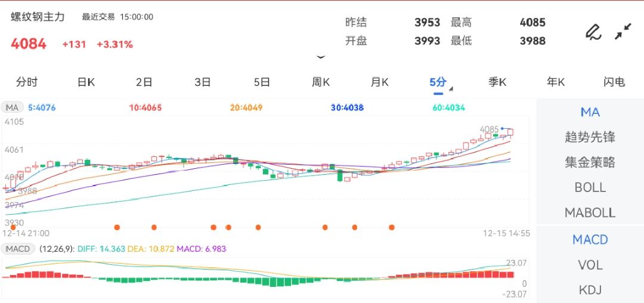Select the MABOLL indicator

590,213
